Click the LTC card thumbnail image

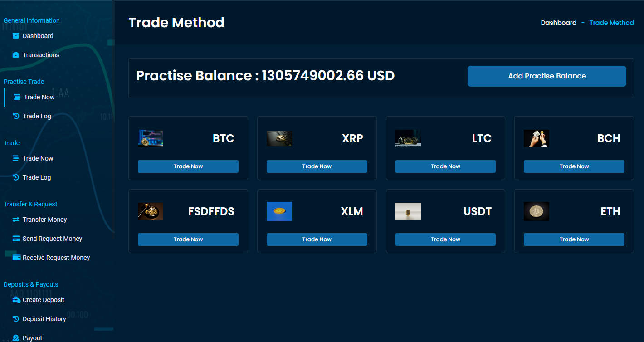tap(408, 138)
